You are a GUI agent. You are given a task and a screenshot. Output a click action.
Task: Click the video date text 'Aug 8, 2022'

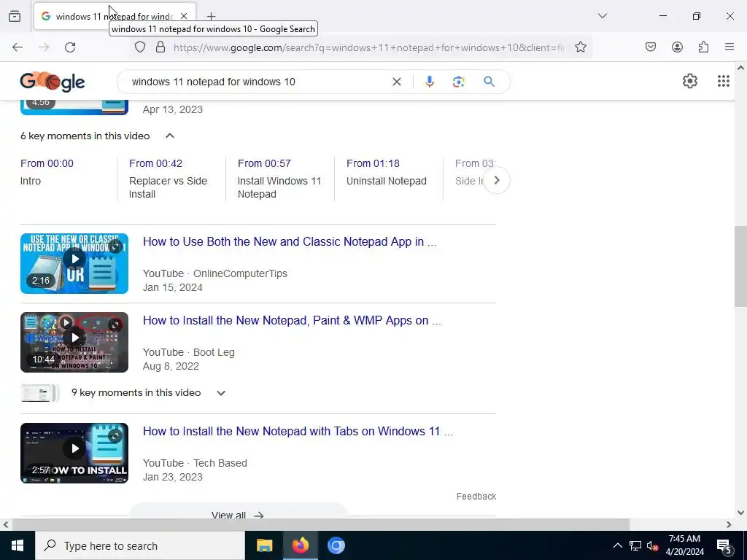pos(171,366)
